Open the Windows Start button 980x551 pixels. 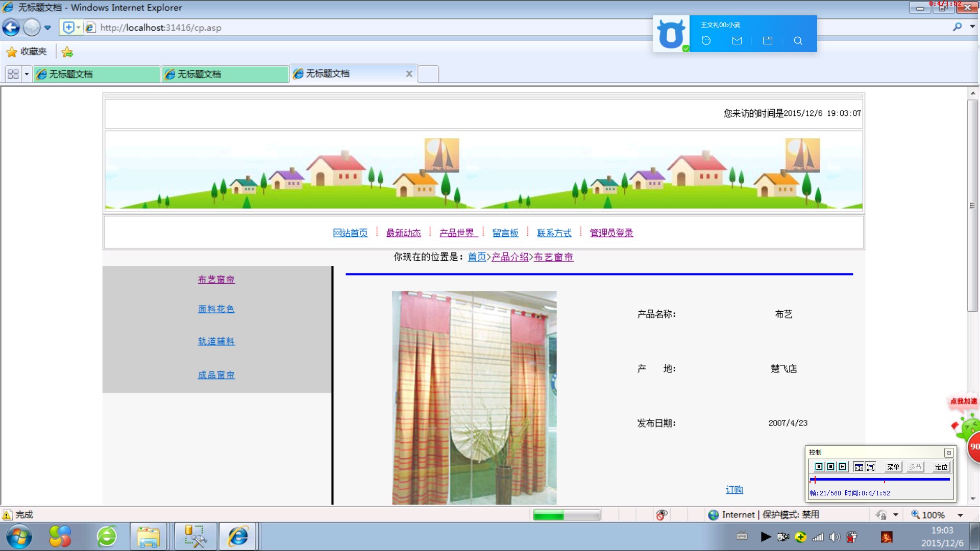pyautogui.click(x=19, y=537)
